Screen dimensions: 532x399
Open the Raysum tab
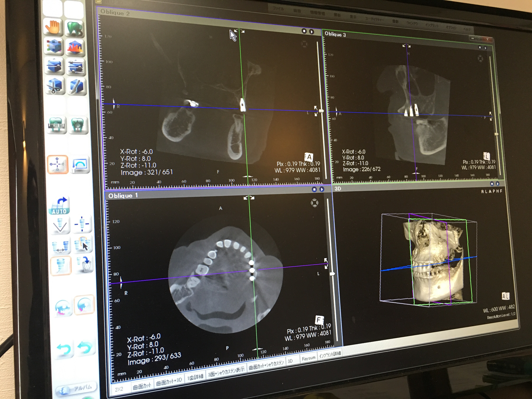tap(309, 358)
